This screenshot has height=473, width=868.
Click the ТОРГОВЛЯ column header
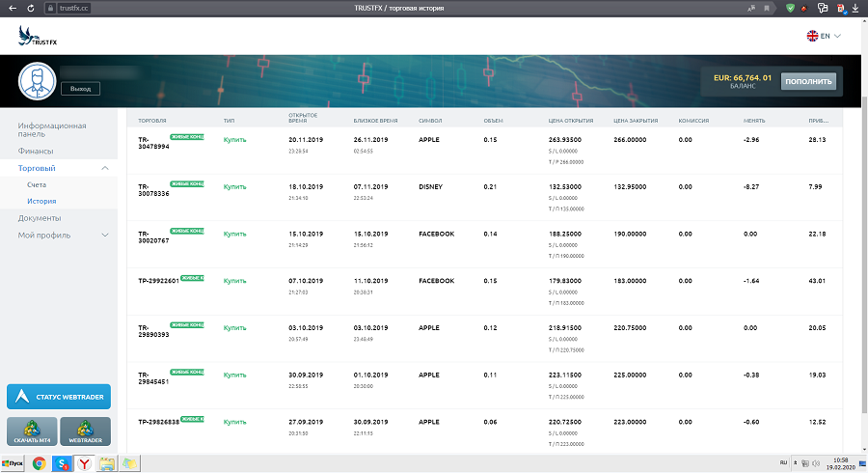(152, 121)
